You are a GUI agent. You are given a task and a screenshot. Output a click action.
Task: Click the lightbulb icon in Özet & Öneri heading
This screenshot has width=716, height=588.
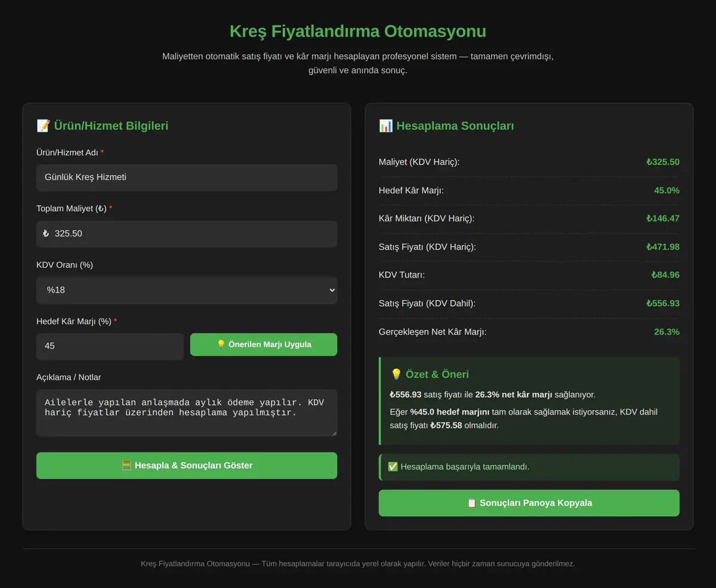pyautogui.click(x=396, y=375)
